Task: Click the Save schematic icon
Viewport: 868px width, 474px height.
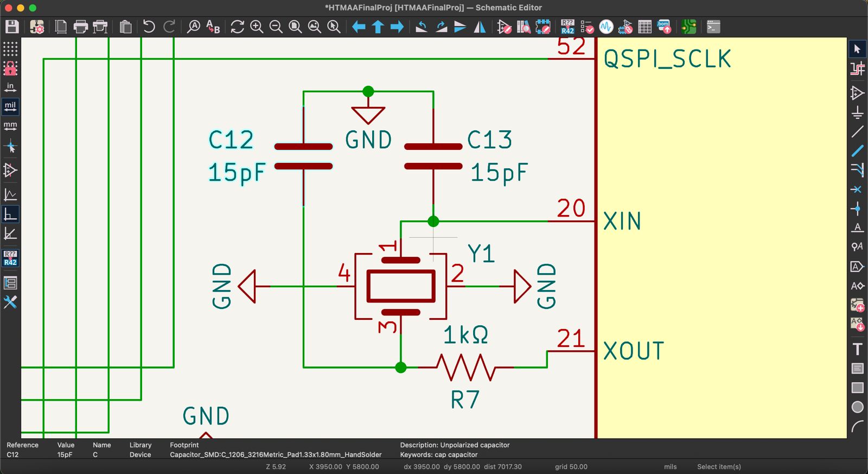Action: point(12,27)
